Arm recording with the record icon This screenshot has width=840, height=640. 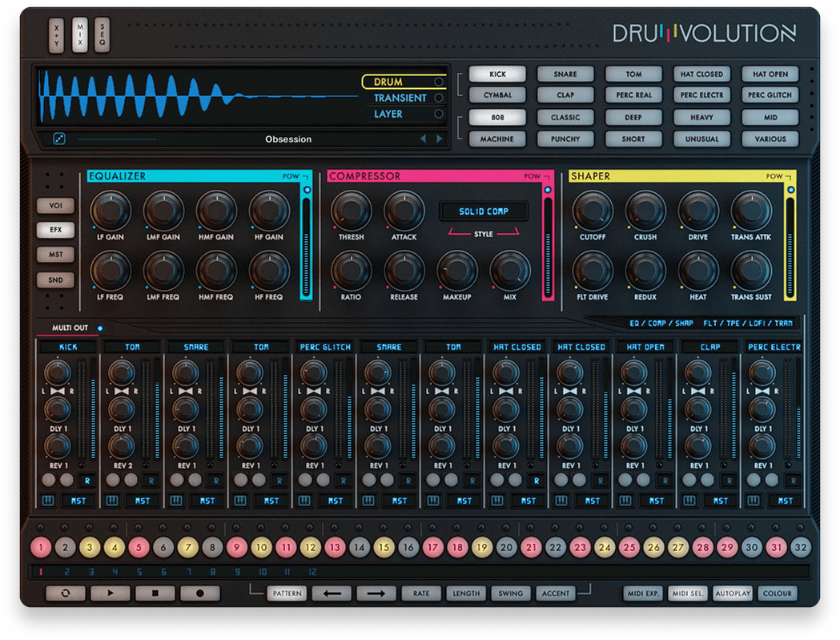(201, 593)
